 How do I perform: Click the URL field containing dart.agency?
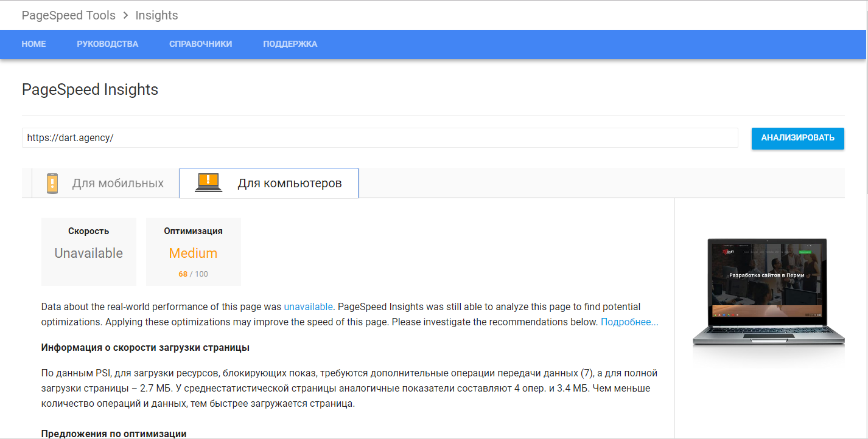click(380, 138)
